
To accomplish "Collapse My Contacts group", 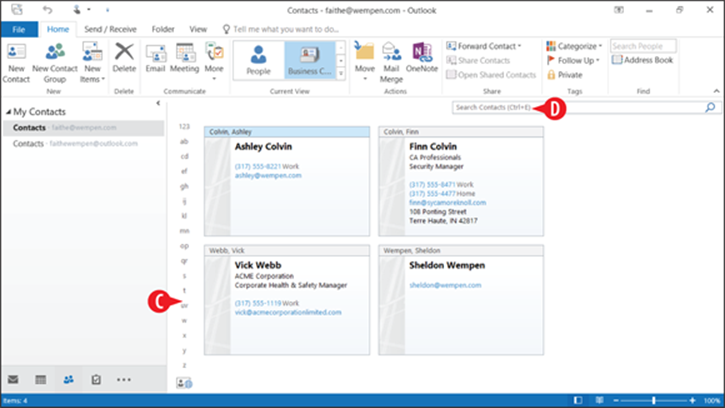I will (8, 112).
